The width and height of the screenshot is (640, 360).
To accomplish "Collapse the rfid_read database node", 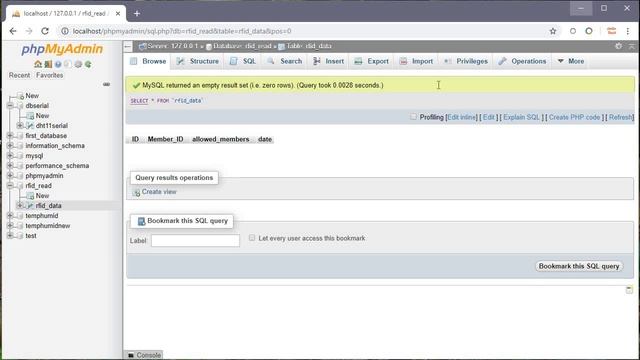I will pos(10,186).
